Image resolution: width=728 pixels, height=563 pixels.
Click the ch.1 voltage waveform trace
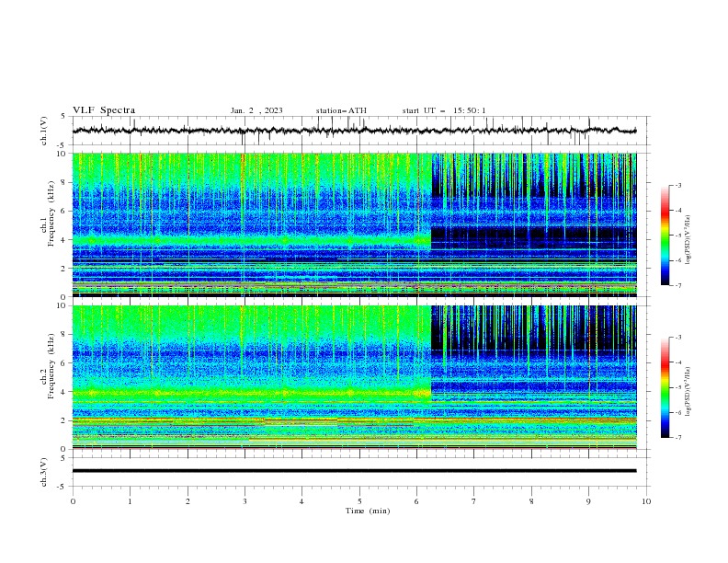(x=354, y=131)
